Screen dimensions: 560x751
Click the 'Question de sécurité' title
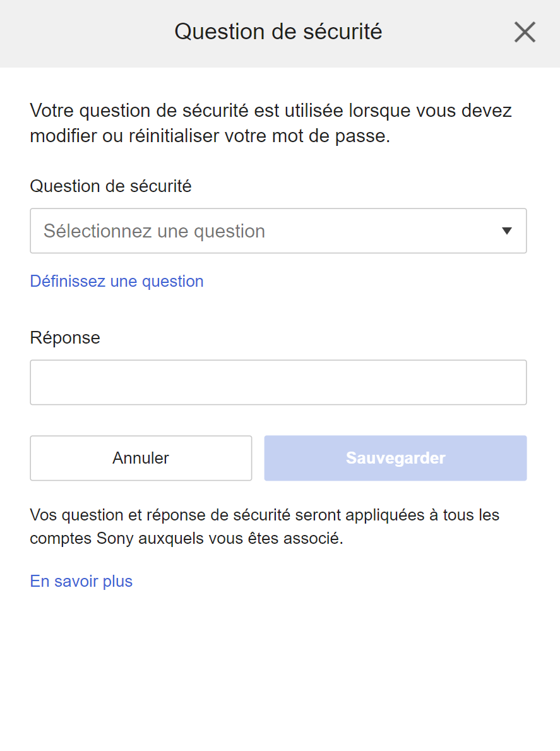pyautogui.click(x=279, y=32)
